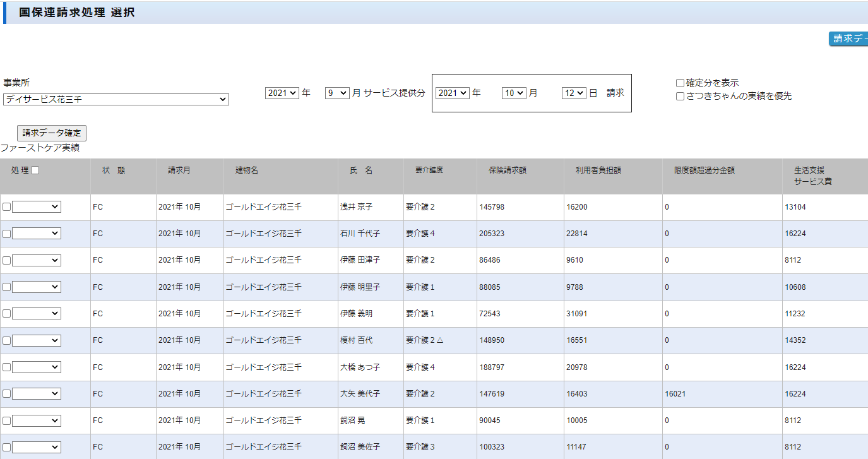Click the blue 請求データ button at top right
This screenshot has width=868, height=459.
[x=848, y=39]
